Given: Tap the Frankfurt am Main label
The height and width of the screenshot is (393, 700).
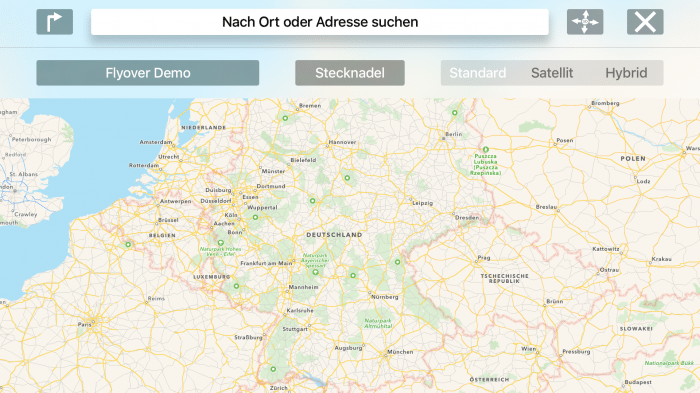Looking at the screenshot, I should click(x=267, y=263).
